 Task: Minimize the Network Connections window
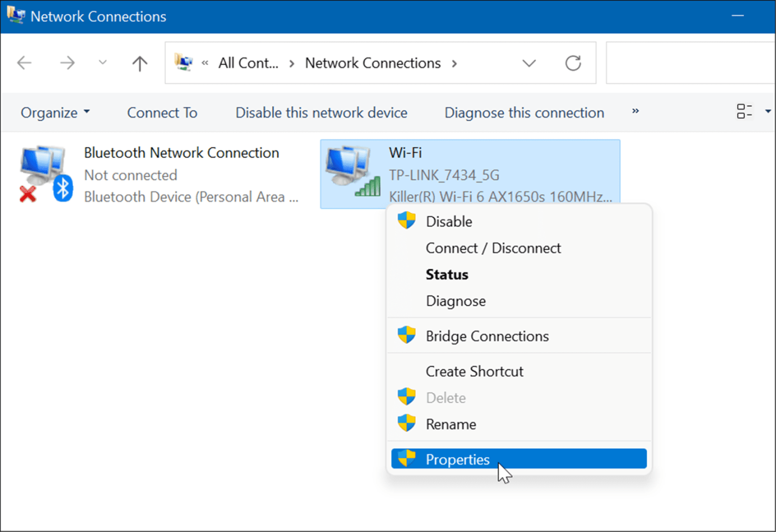(738, 16)
